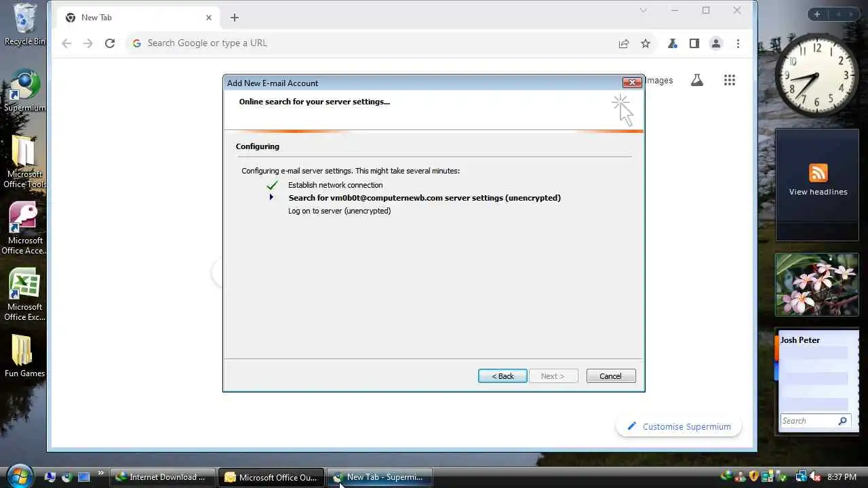Click Log on to server (unencrypted) text
The image size is (868, 488).
tap(339, 211)
